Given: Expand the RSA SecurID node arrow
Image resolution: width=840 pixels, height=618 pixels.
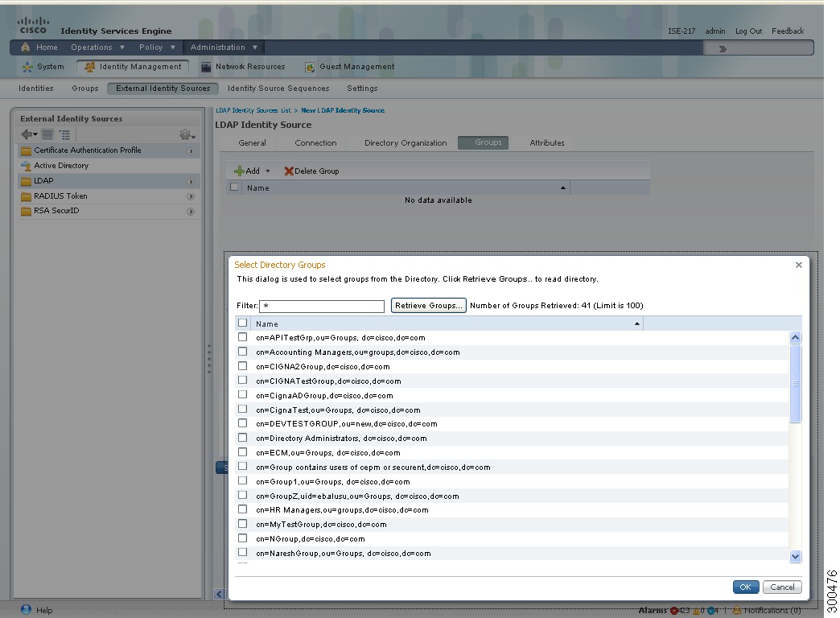Looking at the screenshot, I should 191,212.
